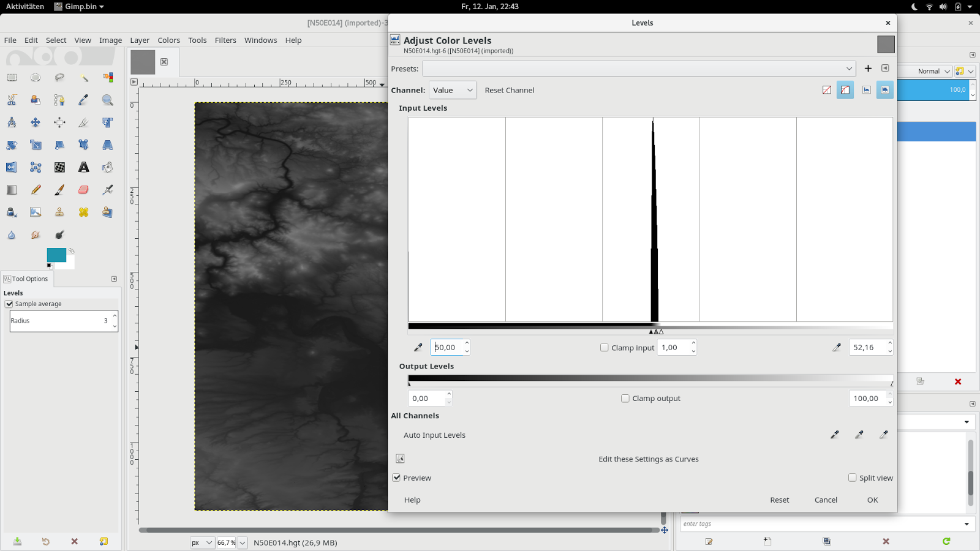Open the Filters menu
The width and height of the screenshot is (980, 551).
click(x=225, y=40)
